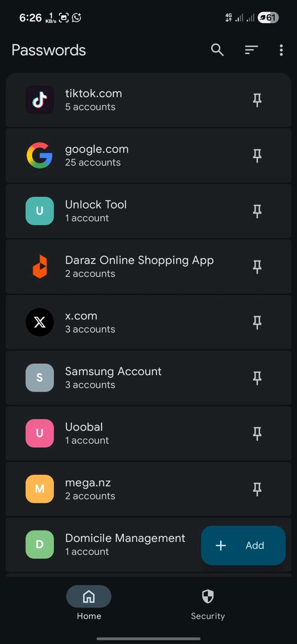Select the Home tab
Screen dimensions: 297x644
pyautogui.click(x=89, y=603)
